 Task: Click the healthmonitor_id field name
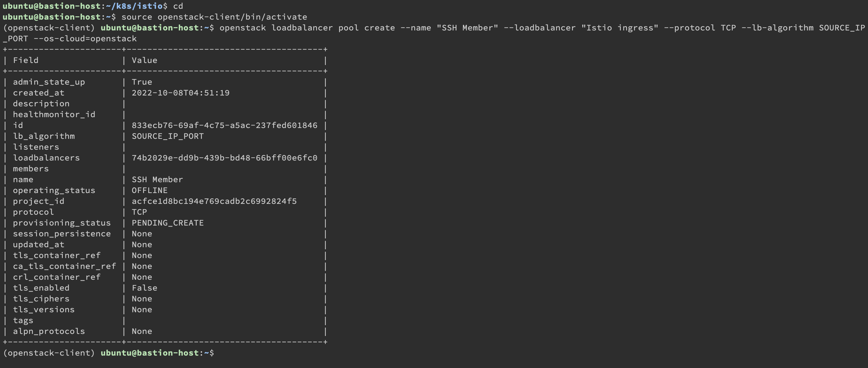coord(54,115)
